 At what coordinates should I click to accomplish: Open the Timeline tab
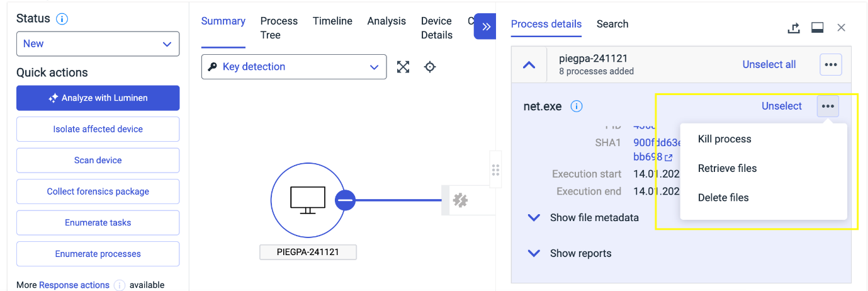pyautogui.click(x=332, y=21)
